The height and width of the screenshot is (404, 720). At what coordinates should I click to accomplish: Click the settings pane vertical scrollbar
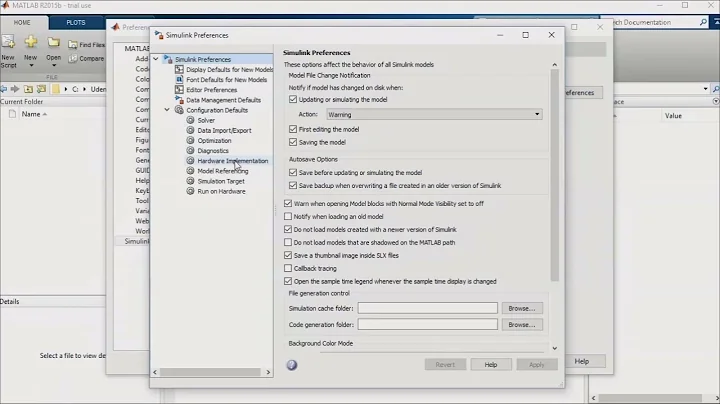pos(555,175)
